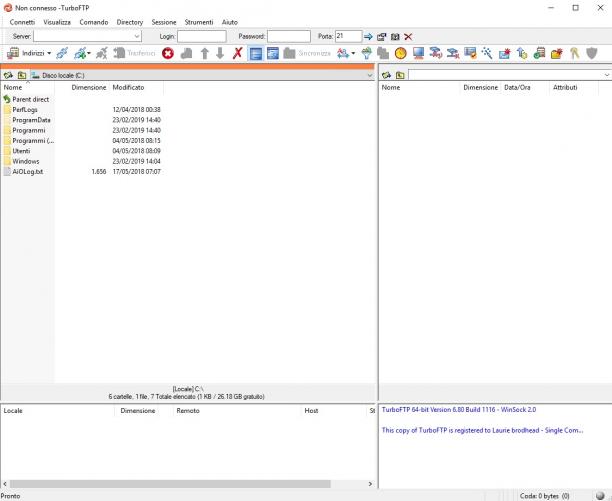
Task: Open the Sessione menu
Action: pos(164,22)
